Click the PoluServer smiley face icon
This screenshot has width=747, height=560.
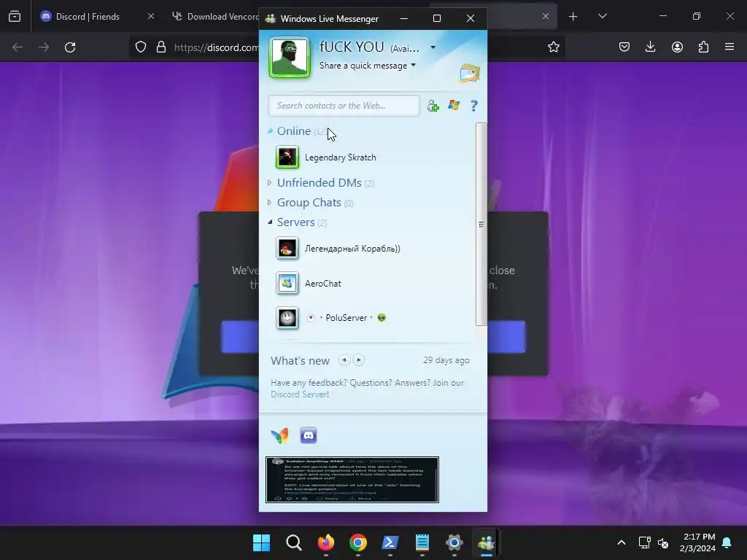pyautogui.click(x=287, y=318)
